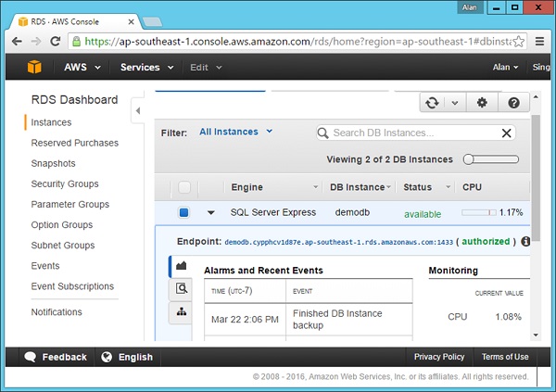556x392 pixels.
Task: Click the Feedback button
Action: pyautogui.click(x=56, y=357)
